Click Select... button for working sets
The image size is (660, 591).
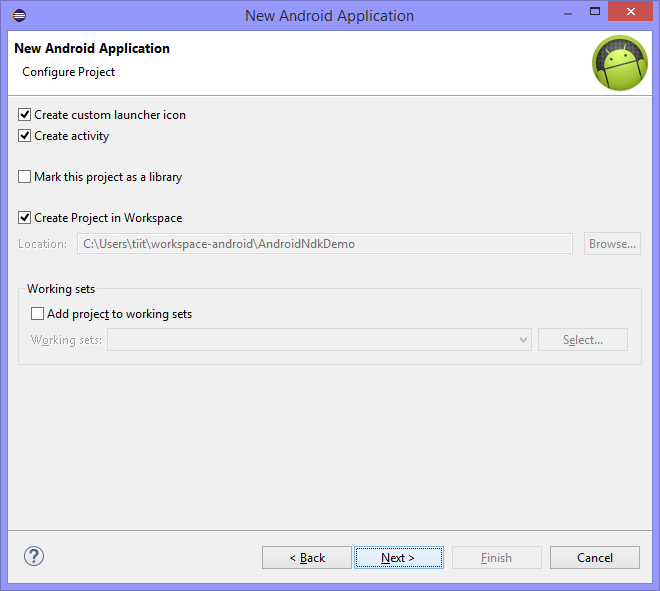point(582,340)
